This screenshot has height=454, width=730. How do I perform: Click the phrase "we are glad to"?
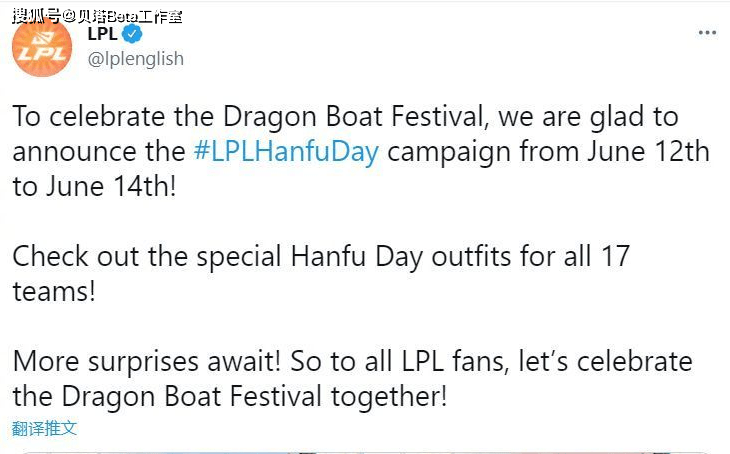(588, 116)
